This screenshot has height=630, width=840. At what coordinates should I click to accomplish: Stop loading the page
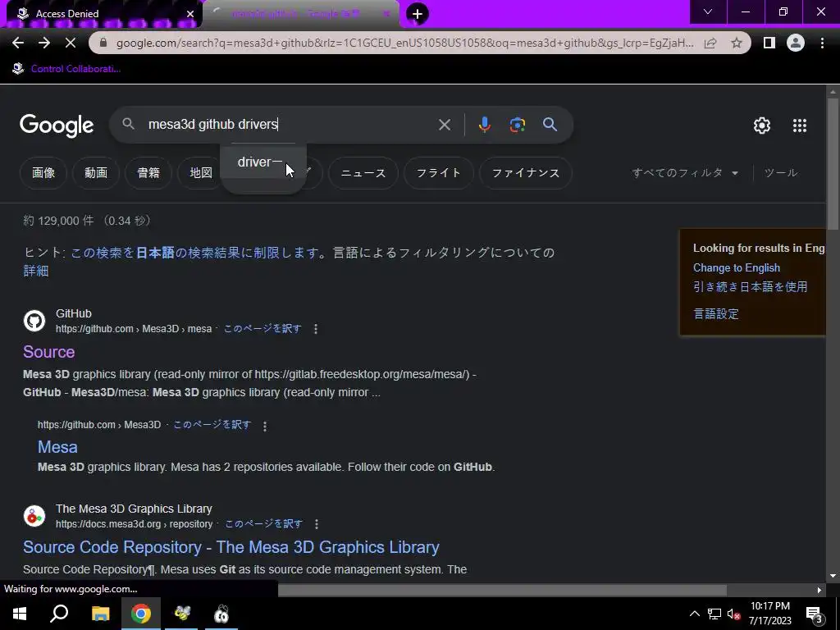coord(71,43)
